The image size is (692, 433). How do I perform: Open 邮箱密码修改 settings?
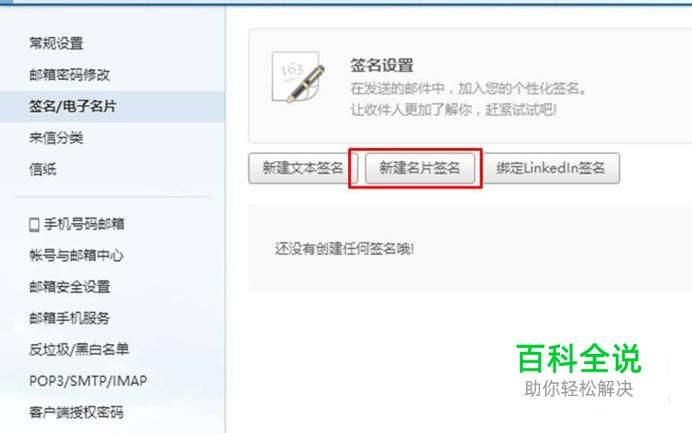(x=69, y=75)
